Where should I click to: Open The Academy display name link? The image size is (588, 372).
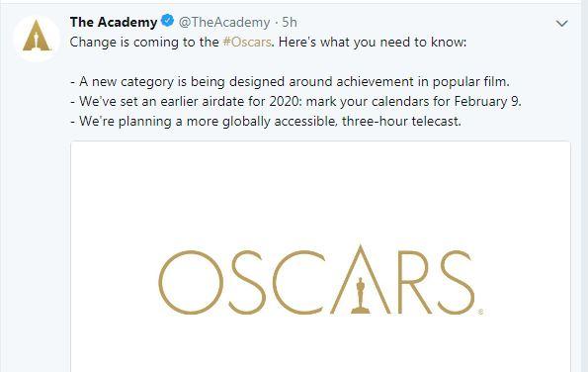click(x=114, y=22)
